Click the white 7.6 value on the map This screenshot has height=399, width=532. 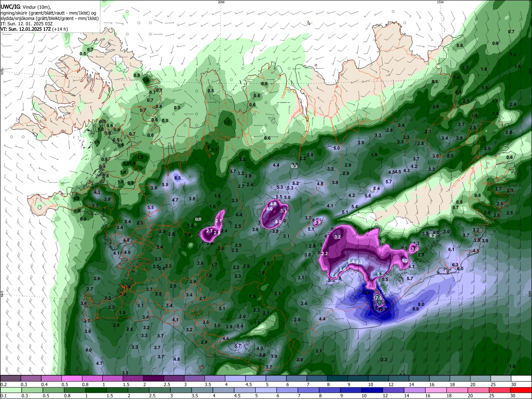(335, 275)
